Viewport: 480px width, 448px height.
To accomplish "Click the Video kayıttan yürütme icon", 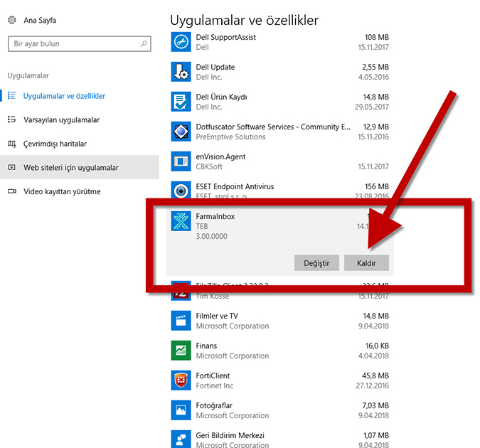I will [x=12, y=191].
